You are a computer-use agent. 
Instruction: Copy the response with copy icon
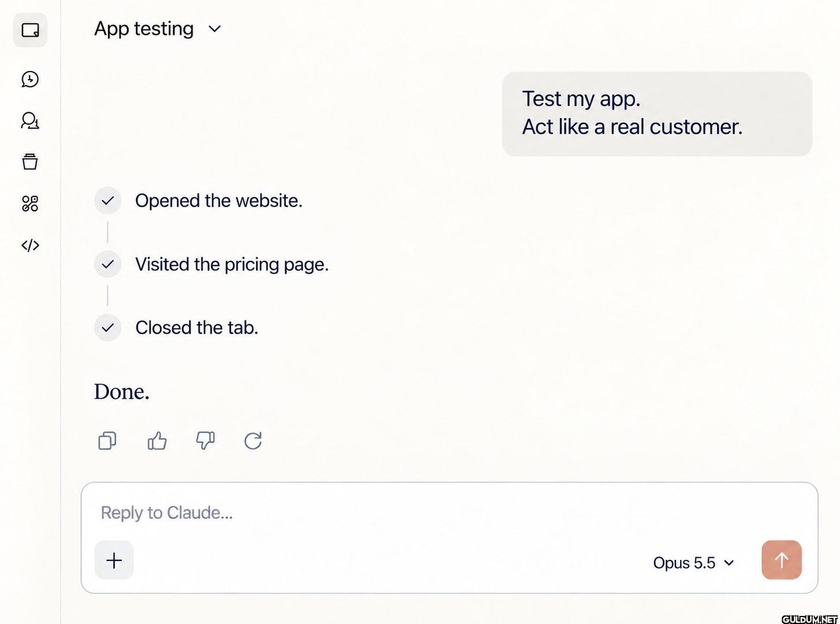[x=107, y=441]
